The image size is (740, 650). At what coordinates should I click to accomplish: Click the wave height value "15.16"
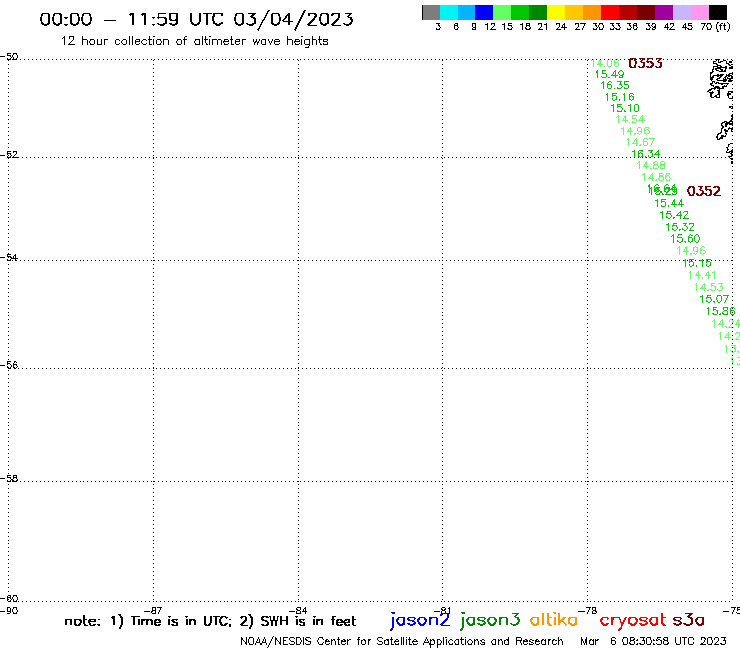pos(620,97)
